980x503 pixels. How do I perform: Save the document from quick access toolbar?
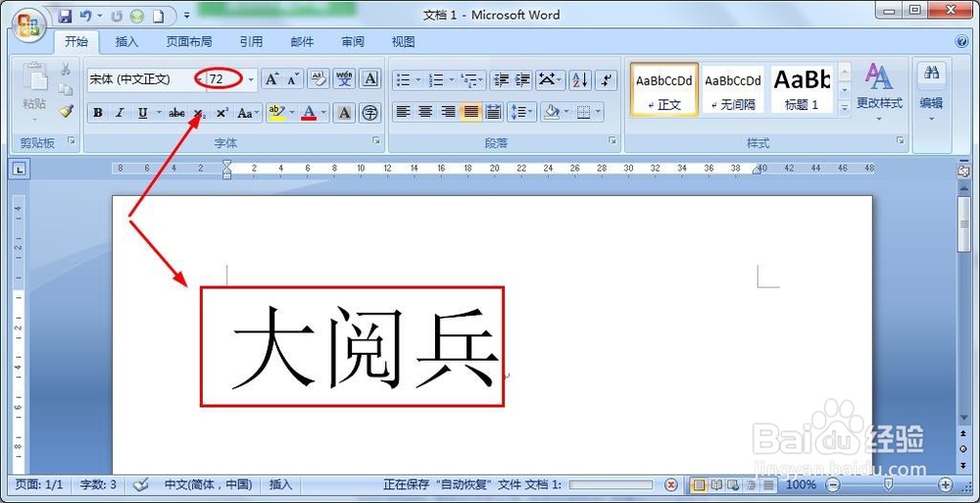click(65, 16)
